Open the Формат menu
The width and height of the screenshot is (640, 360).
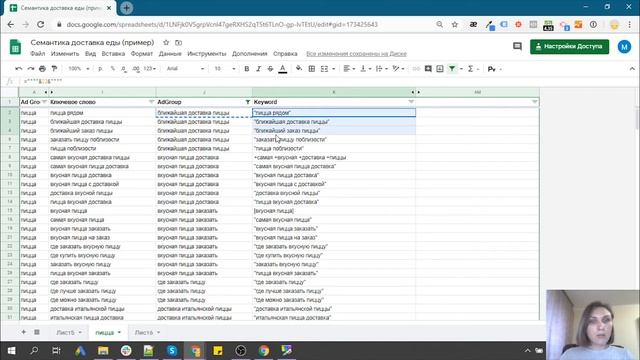pos(142,53)
